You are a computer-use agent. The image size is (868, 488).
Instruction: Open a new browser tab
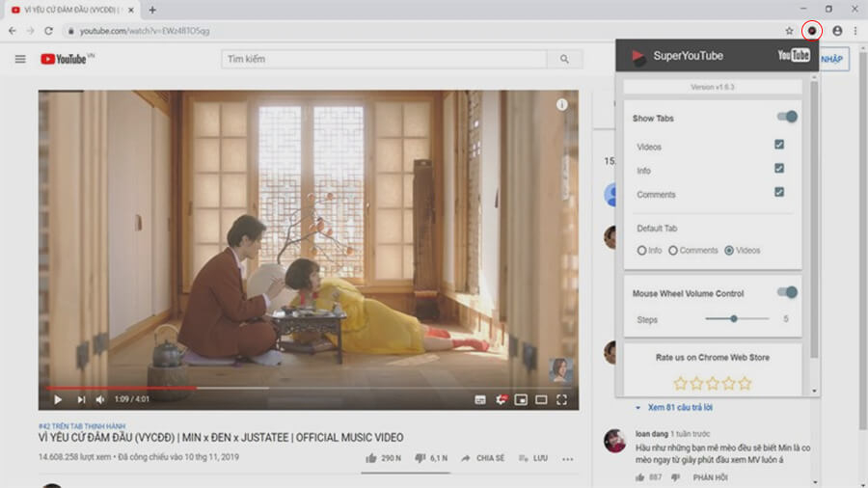[152, 10]
